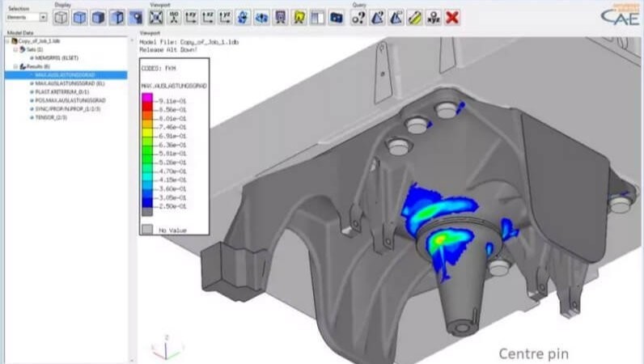The width and height of the screenshot is (644, 364).
Task: Select MEMBRRS1 (ELSET) set item
Action: click(x=57, y=58)
